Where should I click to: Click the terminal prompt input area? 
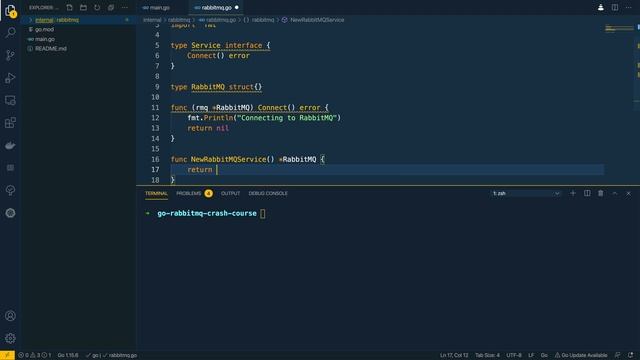click(263, 213)
